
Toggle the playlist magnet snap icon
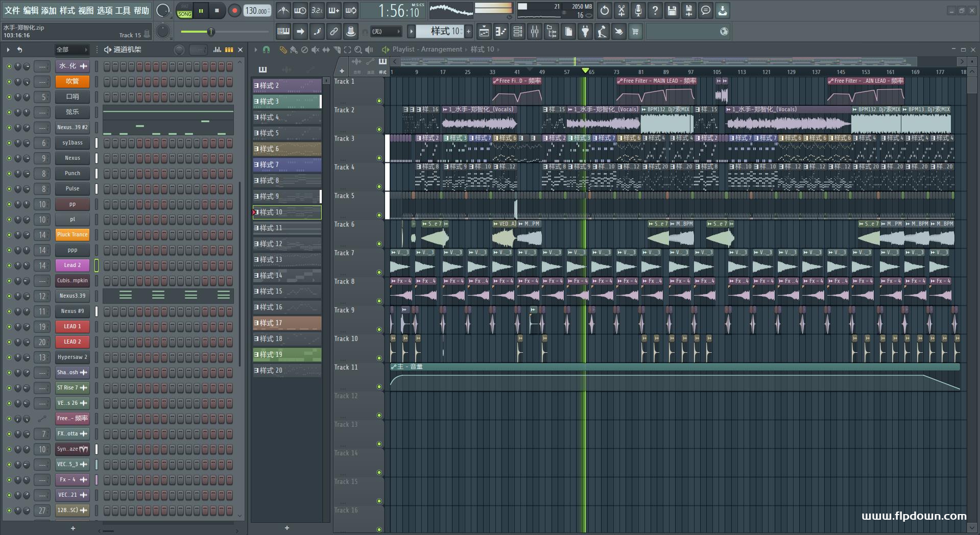(x=266, y=50)
